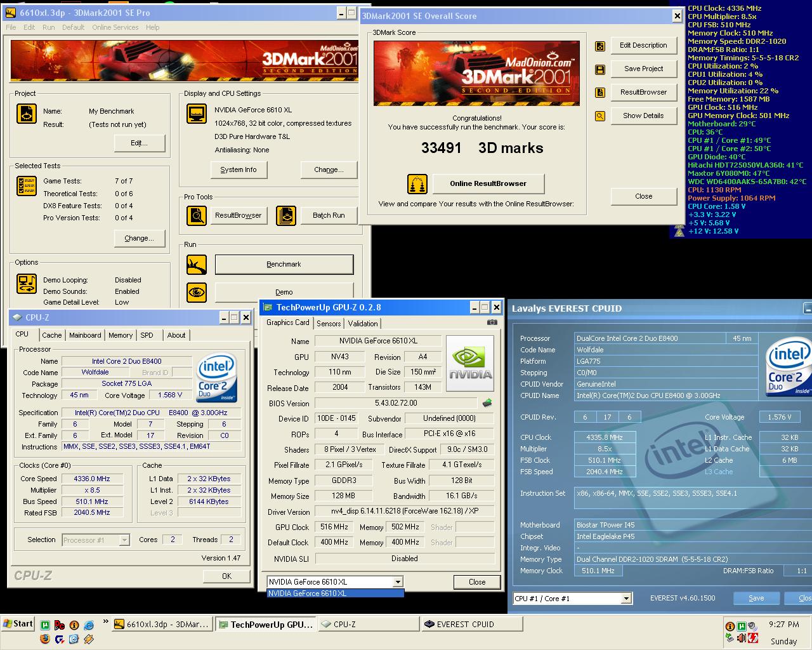Click Save in the EVEREST CPUID window
812x650 pixels.
pyautogui.click(x=756, y=599)
